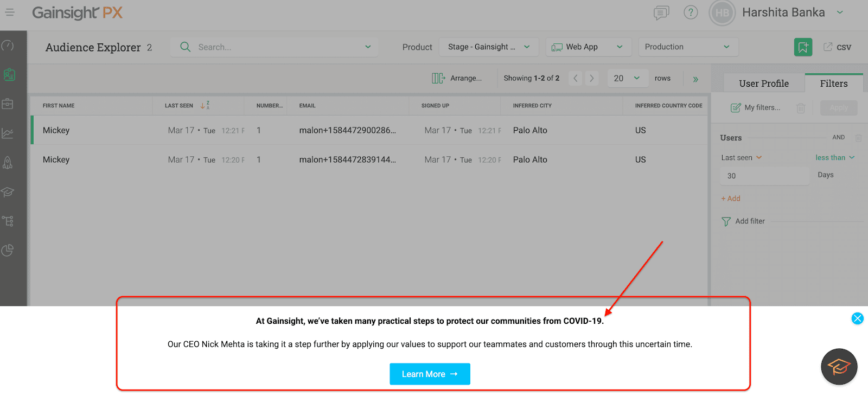Open the Knowledge Center bot widget

click(x=839, y=367)
